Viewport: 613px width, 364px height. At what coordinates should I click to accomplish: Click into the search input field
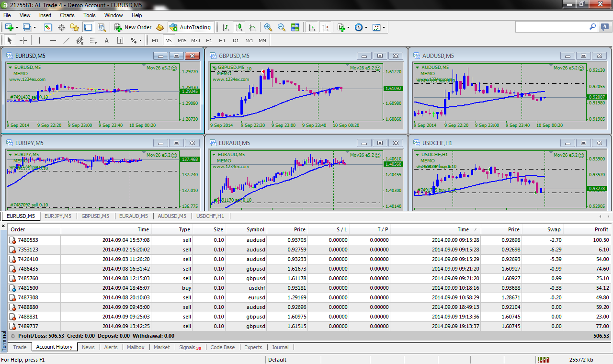(x=552, y=27)
